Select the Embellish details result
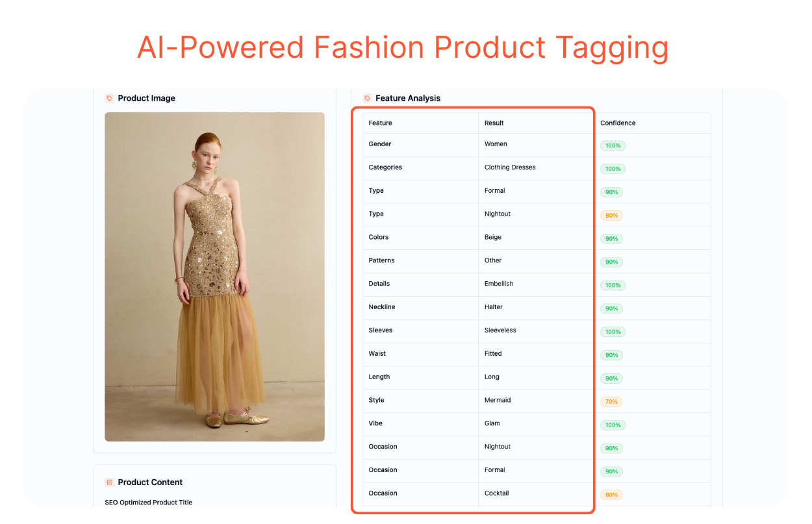 click(x=499, y=284)
